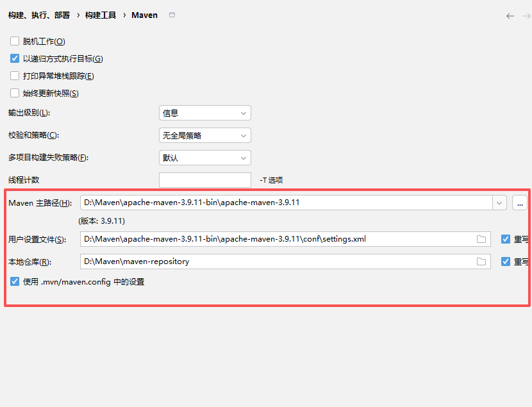
Task: Open the folder browser for 用户设置文件
Action: 481,239
